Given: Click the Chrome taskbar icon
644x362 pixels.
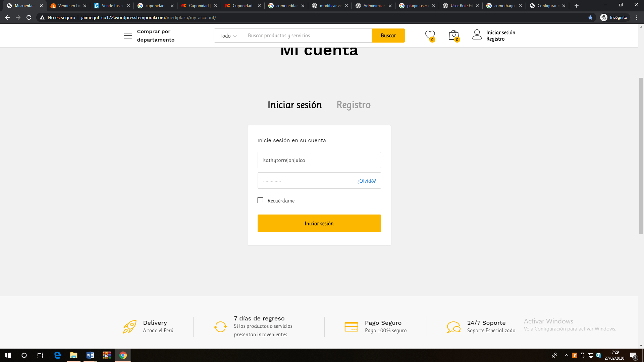Looking at the screenshot, I should (123, 355).
